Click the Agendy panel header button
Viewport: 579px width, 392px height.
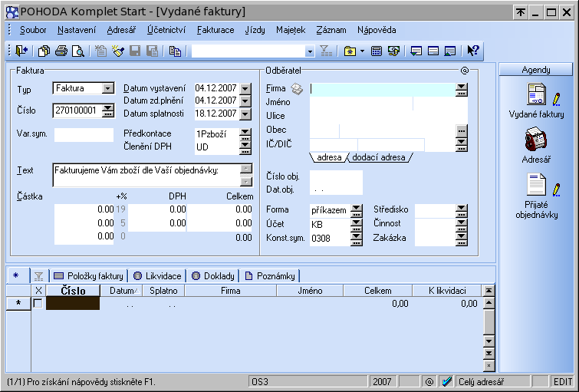pos(536,69)
